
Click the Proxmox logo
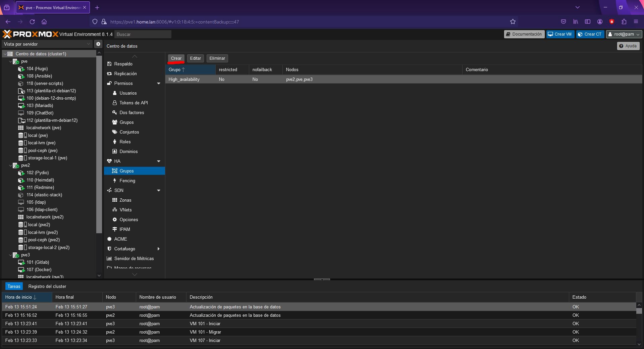click(30, 34)
